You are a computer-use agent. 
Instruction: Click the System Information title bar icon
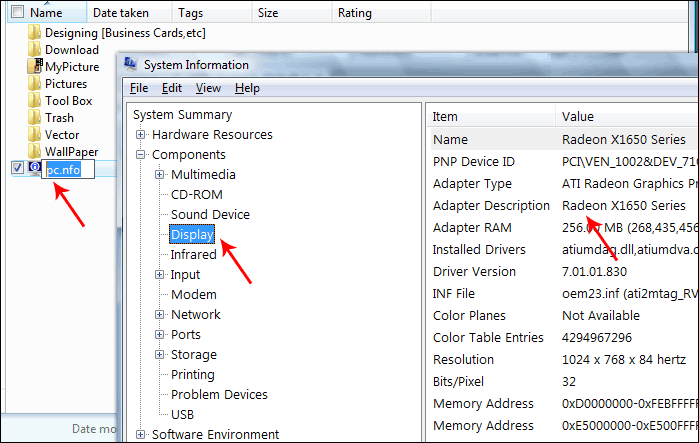[x=131, y=65]
